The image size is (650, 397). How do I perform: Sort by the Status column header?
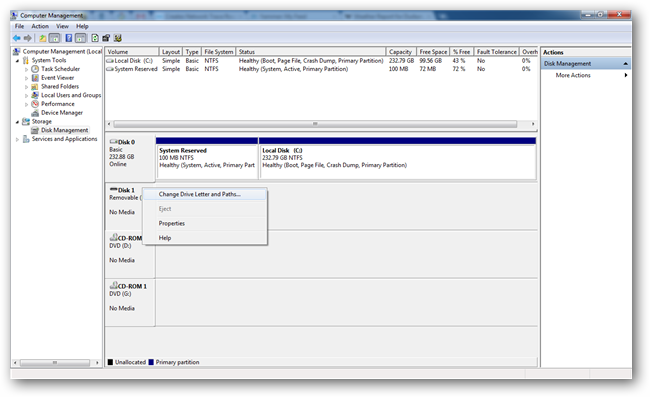pos(311,52)
